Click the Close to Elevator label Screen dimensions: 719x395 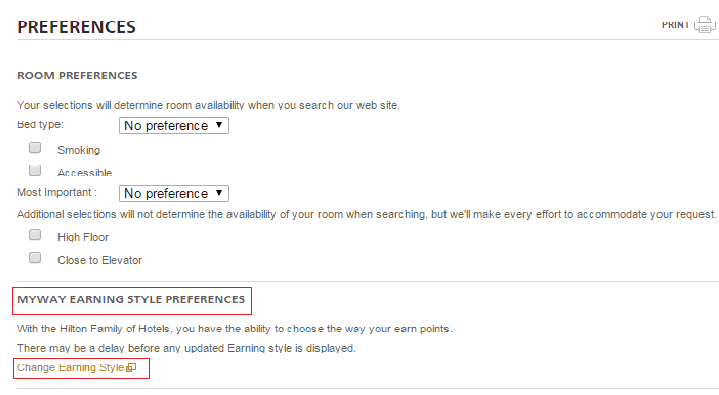click(x=100, y=260)
